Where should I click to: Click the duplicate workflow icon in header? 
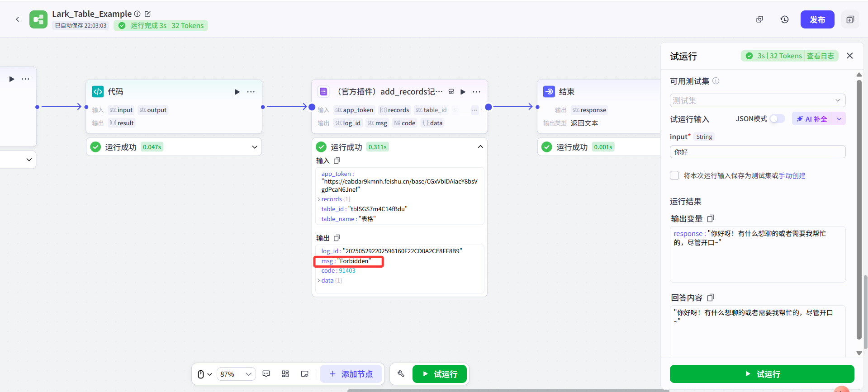point(759,19)
